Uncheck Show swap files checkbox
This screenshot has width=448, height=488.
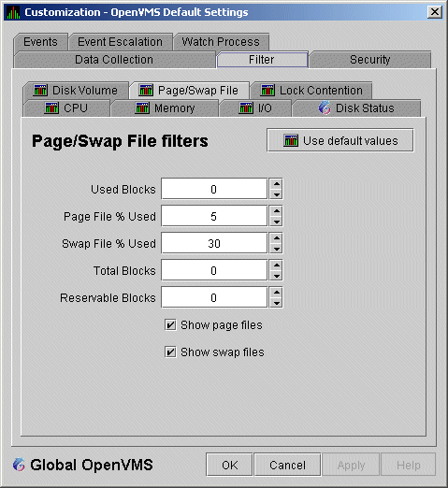click(170, 352)
